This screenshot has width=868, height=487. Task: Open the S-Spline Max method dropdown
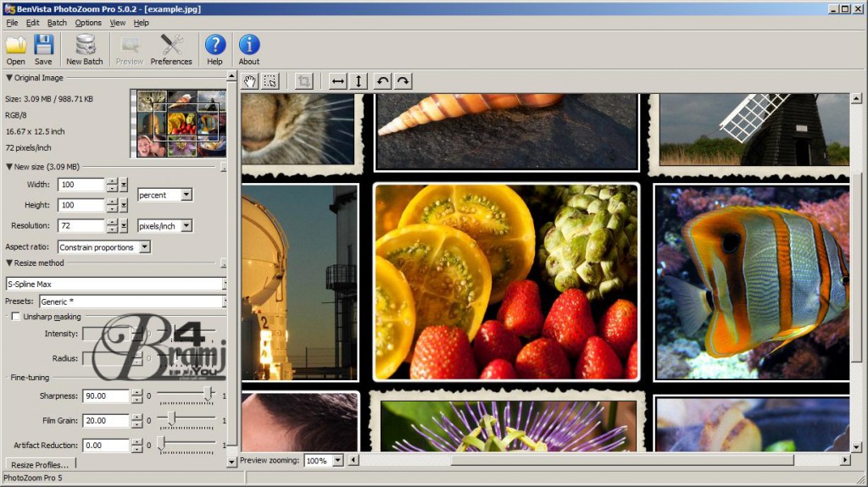click(224, 284)
